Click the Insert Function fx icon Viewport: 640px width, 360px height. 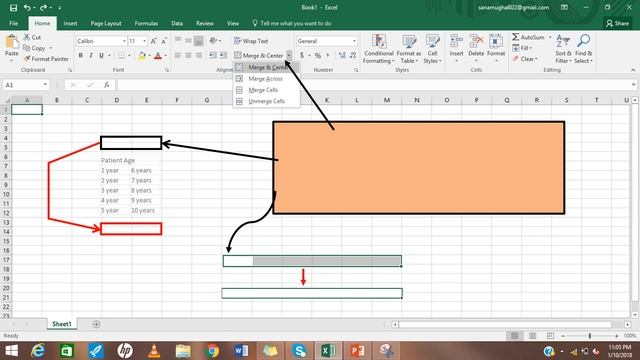coord(107,85)
